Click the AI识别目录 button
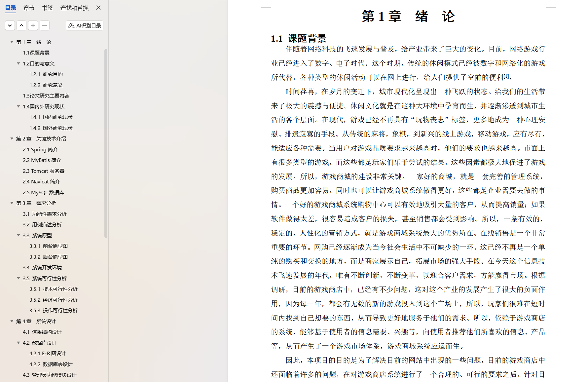588x382 pixels. [85, 25]
